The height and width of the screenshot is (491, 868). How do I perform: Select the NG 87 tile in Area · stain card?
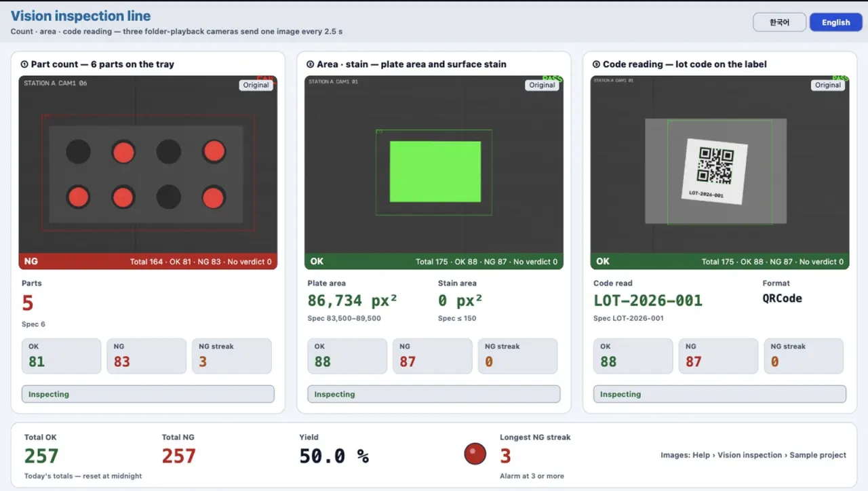tap(433, 356)
